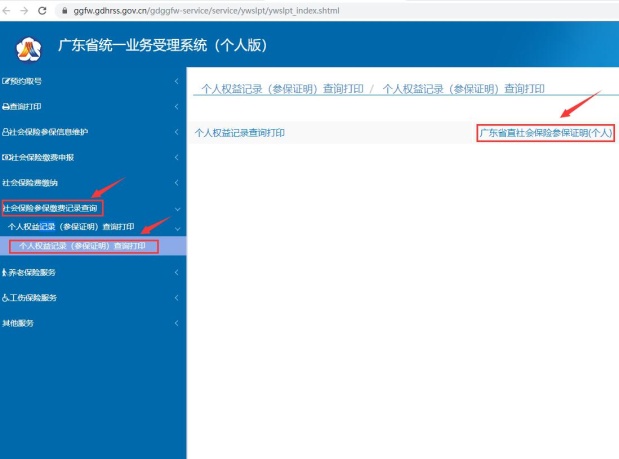The image size is (619, 459).
Task: Expand 其他服务 chevron arrow
Action: tap(177, 324)
